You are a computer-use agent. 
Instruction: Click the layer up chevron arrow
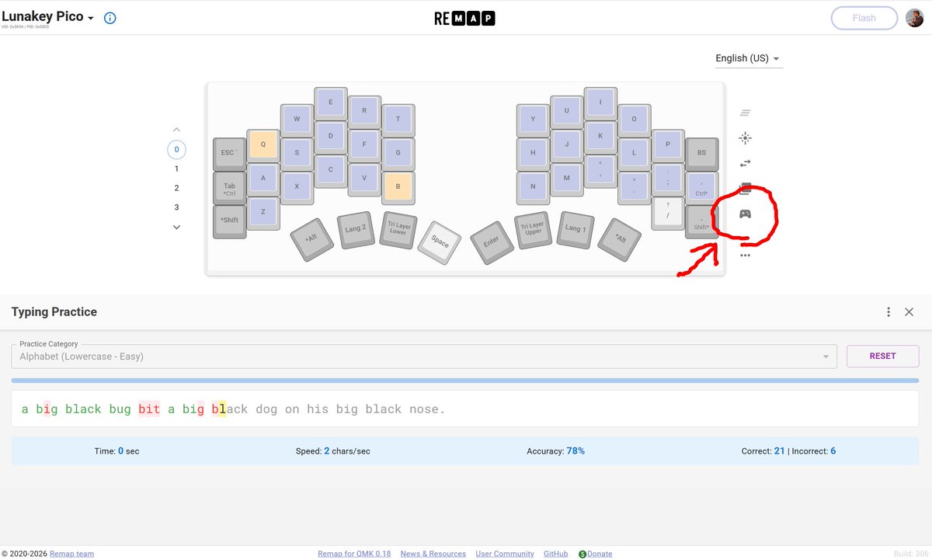coord(176,130)
